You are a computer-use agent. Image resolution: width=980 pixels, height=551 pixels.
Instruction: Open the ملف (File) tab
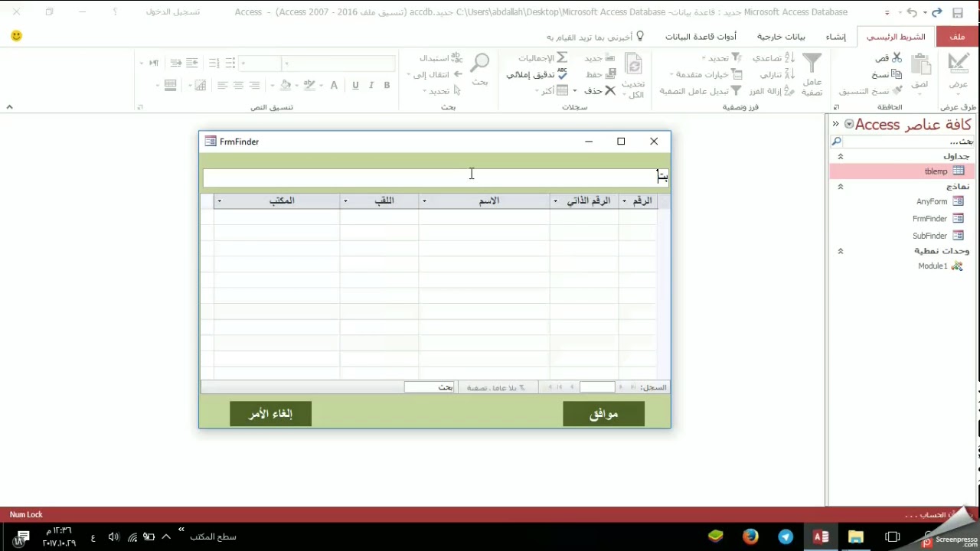957,37
